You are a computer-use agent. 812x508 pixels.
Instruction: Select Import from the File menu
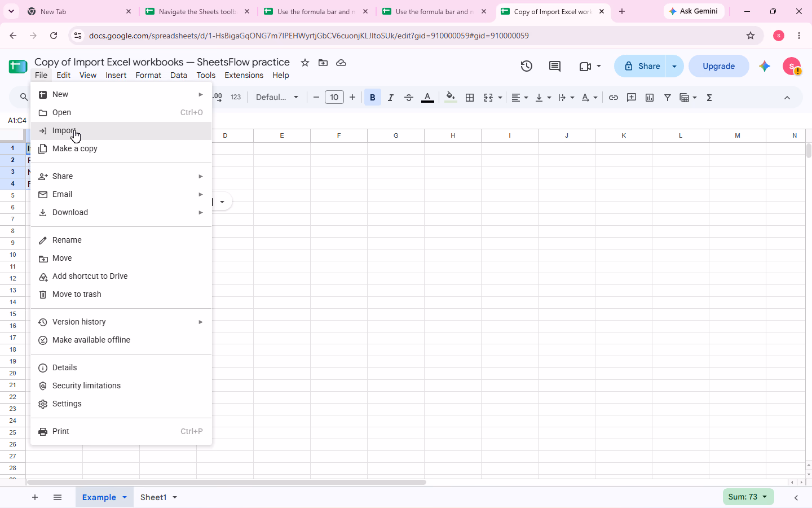click(121, 130)
